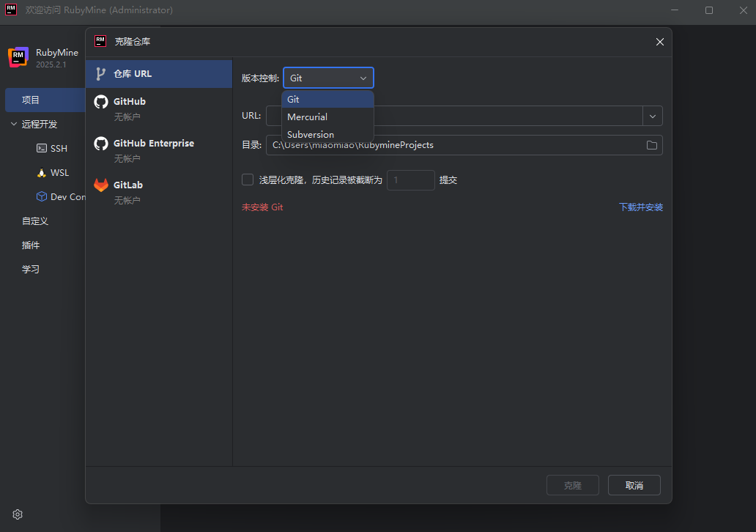Choose Mercurial from version control list
756x532 pixels.
pos(308,117)
